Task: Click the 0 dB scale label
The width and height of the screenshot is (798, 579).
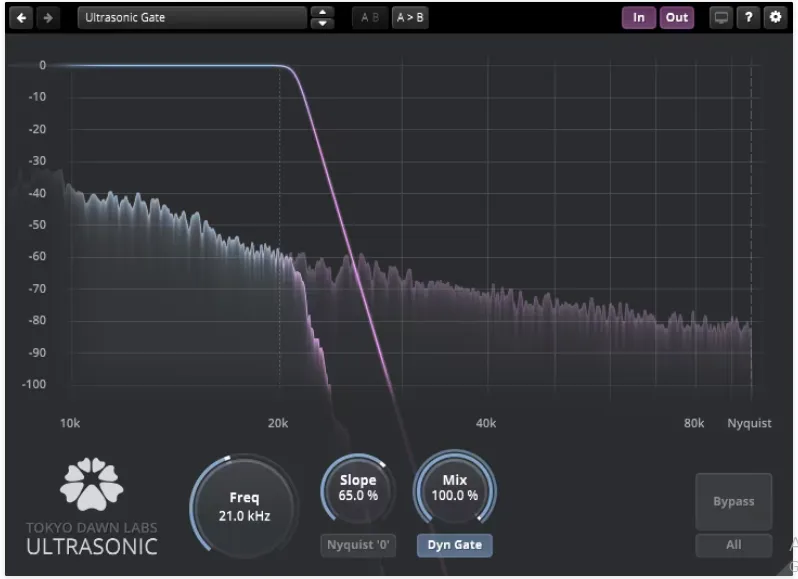Action: click(42, 65)
